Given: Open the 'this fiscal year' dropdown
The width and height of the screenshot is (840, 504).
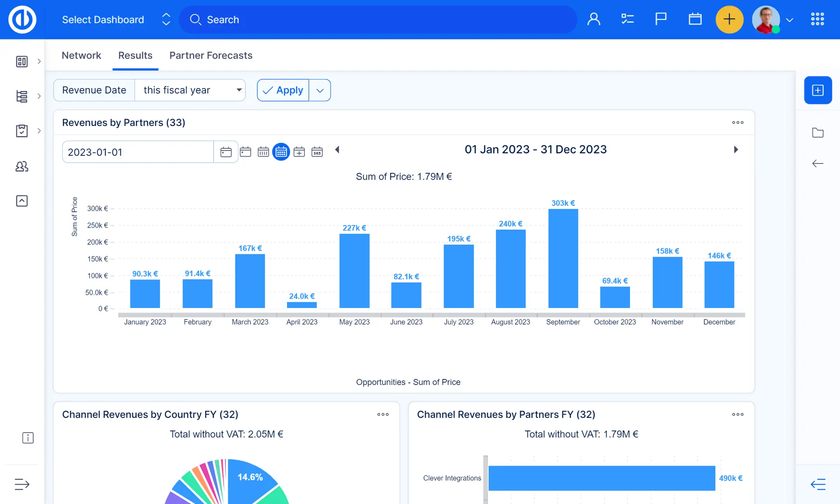Looking at the screenshot, I should point(190,90).
